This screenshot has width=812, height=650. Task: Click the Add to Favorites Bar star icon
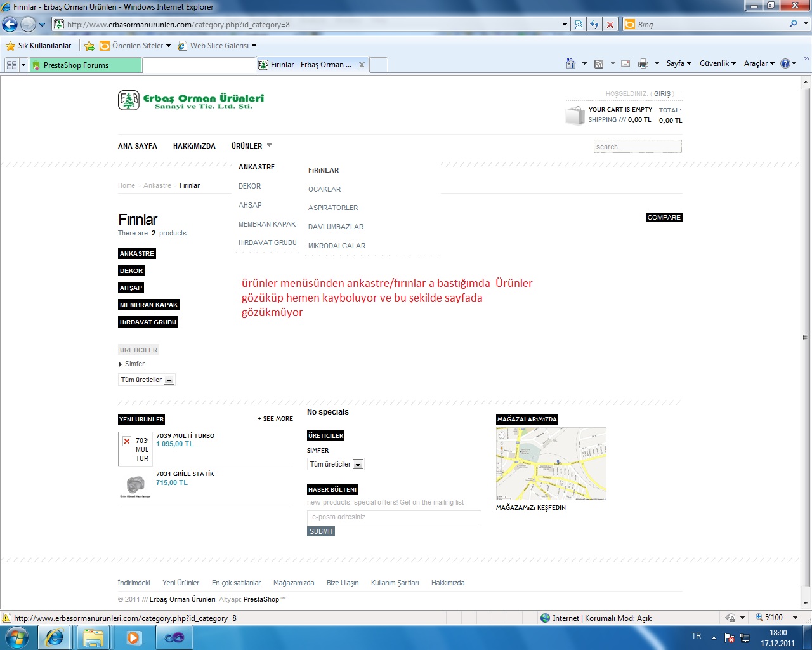pyautogui.click(x=89, y=46)
